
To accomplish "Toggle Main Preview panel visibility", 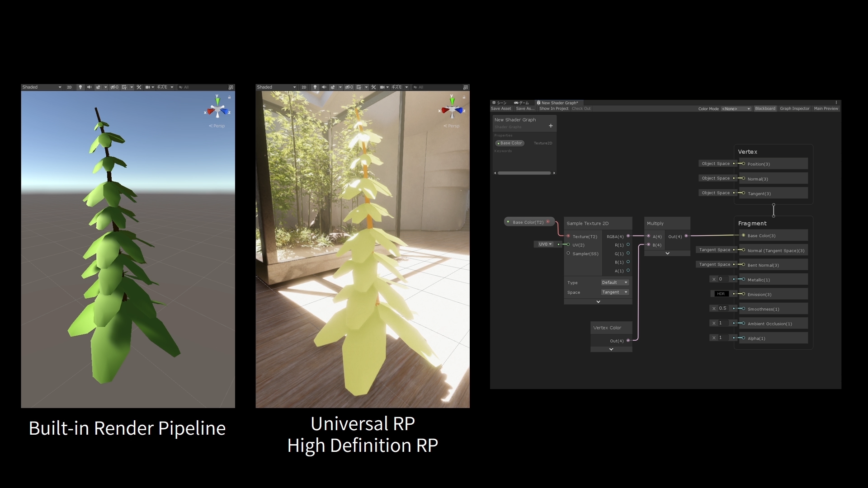I will click(x=826, y=108).
